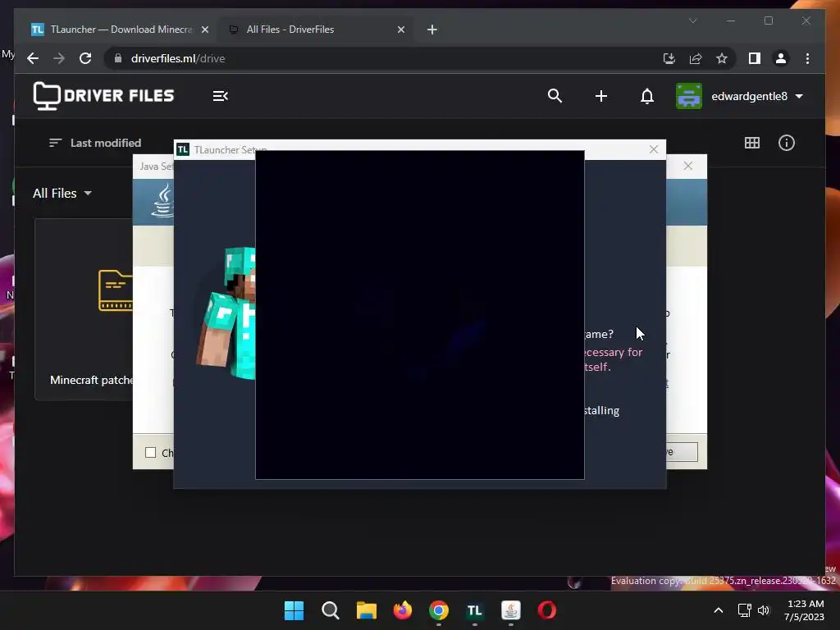Image resolution: width=840 pixels, height=630 pixels.
Task: Go back in Chrome
Action: [x=33, y=58]
